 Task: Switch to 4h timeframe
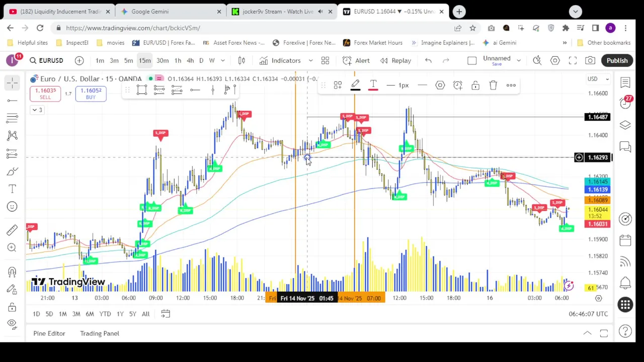(x=190, y=60)
